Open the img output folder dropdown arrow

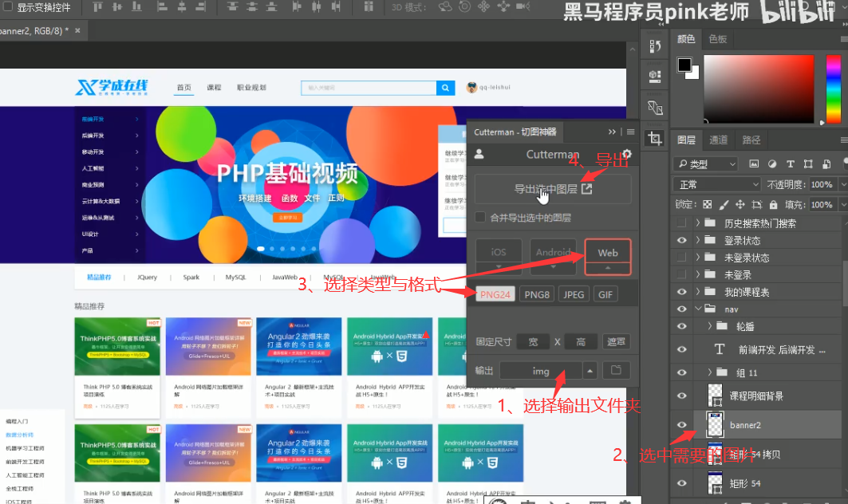point(590,371)
